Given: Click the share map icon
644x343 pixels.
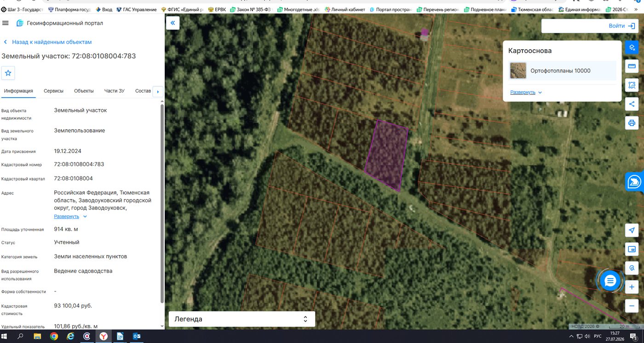Looking at the screenshot, I should 632,104.
